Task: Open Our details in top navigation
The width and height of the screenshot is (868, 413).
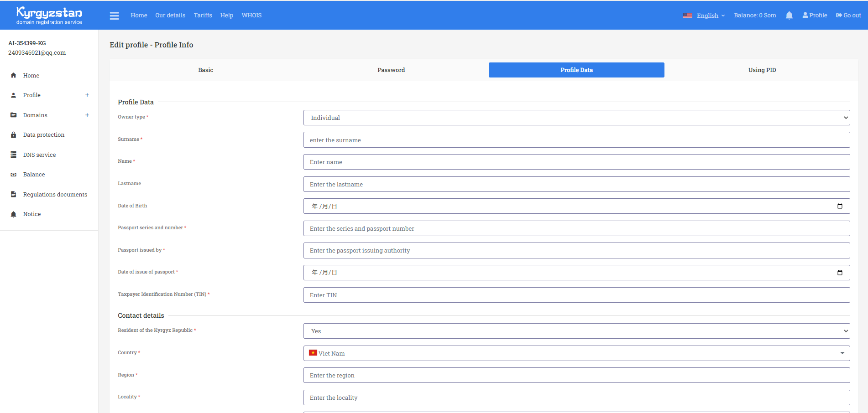Action: click(x=170, y=15)
